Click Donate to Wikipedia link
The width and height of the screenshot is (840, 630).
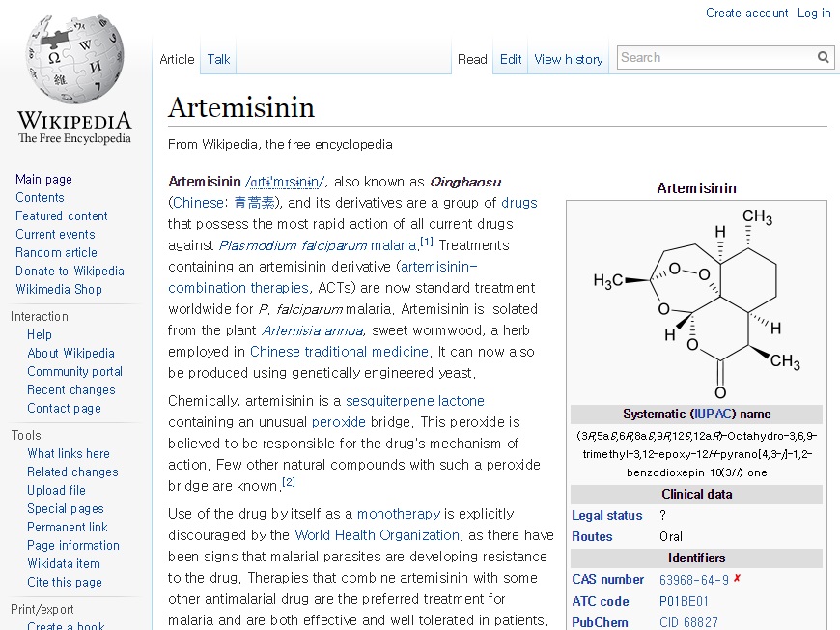coord(70,271)
